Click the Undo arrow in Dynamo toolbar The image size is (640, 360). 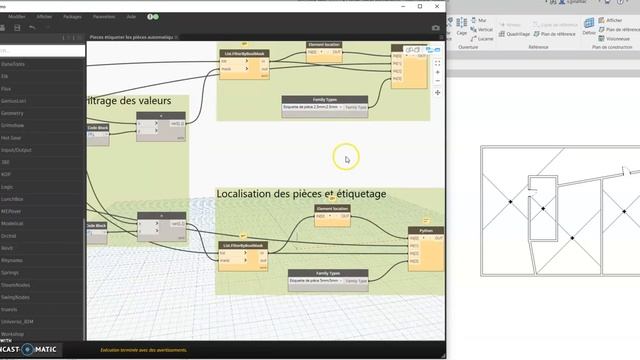pyautogui.click(x=32, y=28)
